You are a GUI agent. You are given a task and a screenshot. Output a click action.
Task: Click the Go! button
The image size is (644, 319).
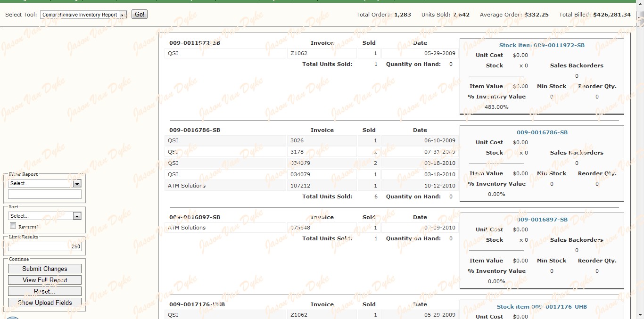click(x=140, y=14)
